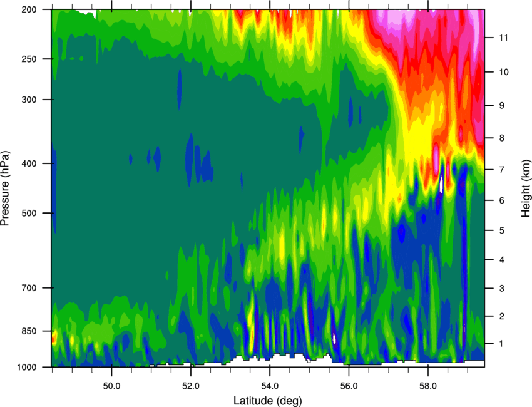Select the 1000 pressure tick label
This screenshot has width=532, height=407.
(26, 368)
